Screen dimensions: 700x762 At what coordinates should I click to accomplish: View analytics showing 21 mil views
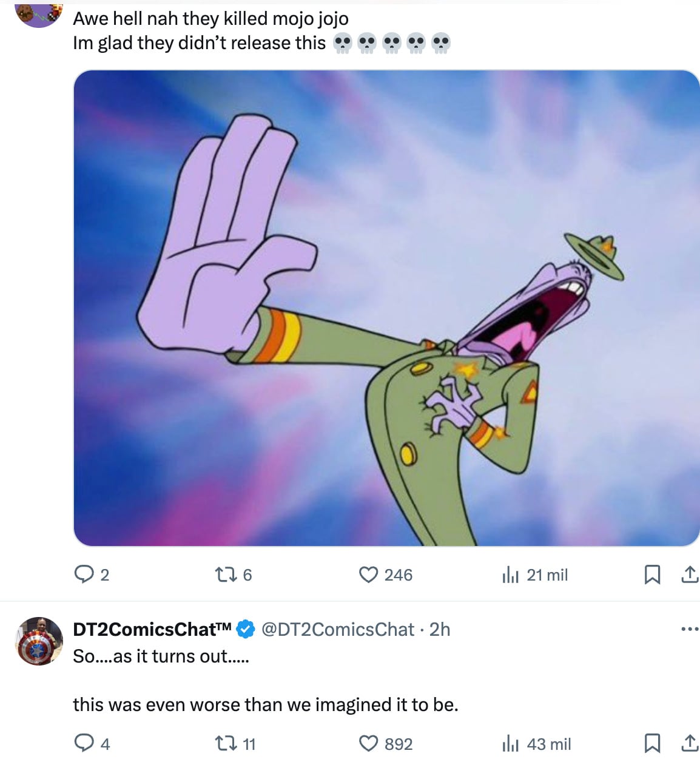tap(511, 575)
